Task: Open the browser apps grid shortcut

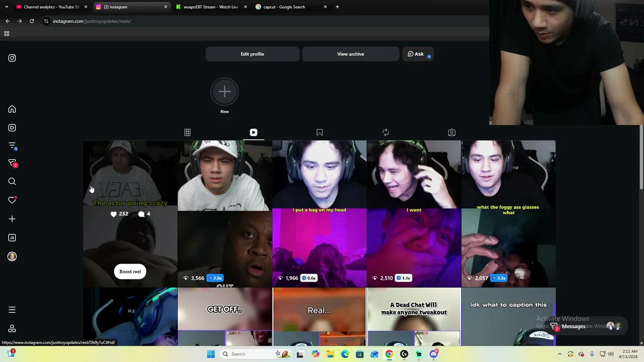Action: coord(7,34)
